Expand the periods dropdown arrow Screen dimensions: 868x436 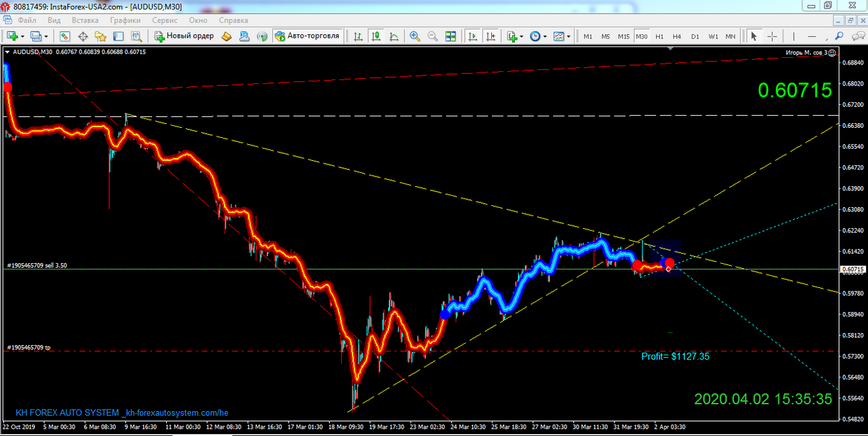tap(545, 36)
